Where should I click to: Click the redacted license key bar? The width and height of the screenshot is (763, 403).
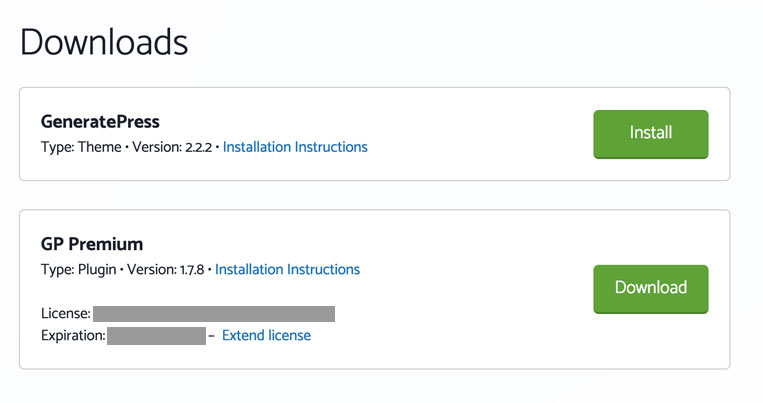[x=214, y=314]
